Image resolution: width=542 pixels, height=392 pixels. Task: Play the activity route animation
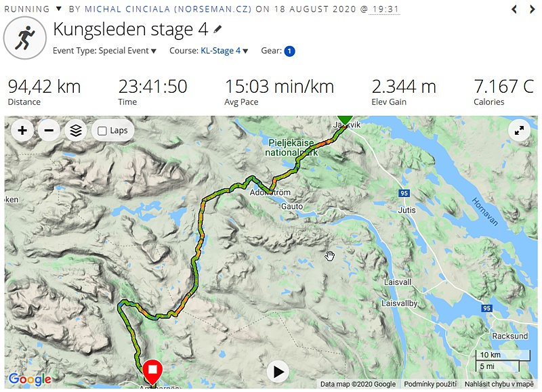tap(278, 372)
